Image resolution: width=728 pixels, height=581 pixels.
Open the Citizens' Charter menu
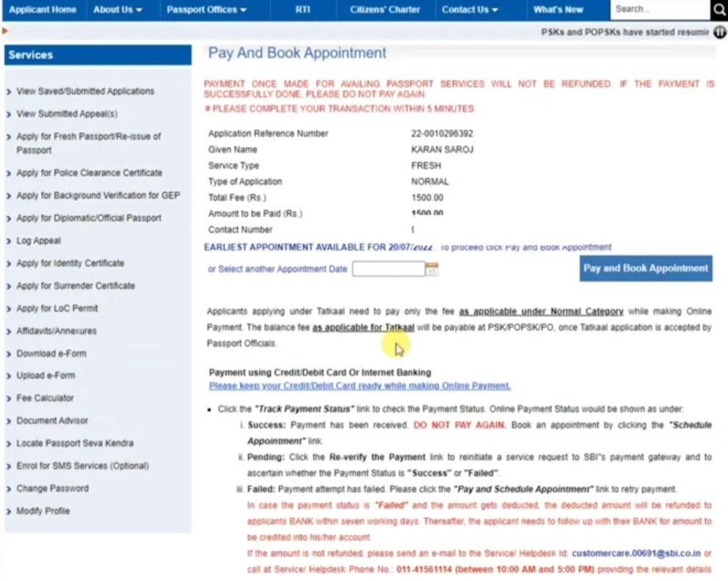(x=385, y=10)
